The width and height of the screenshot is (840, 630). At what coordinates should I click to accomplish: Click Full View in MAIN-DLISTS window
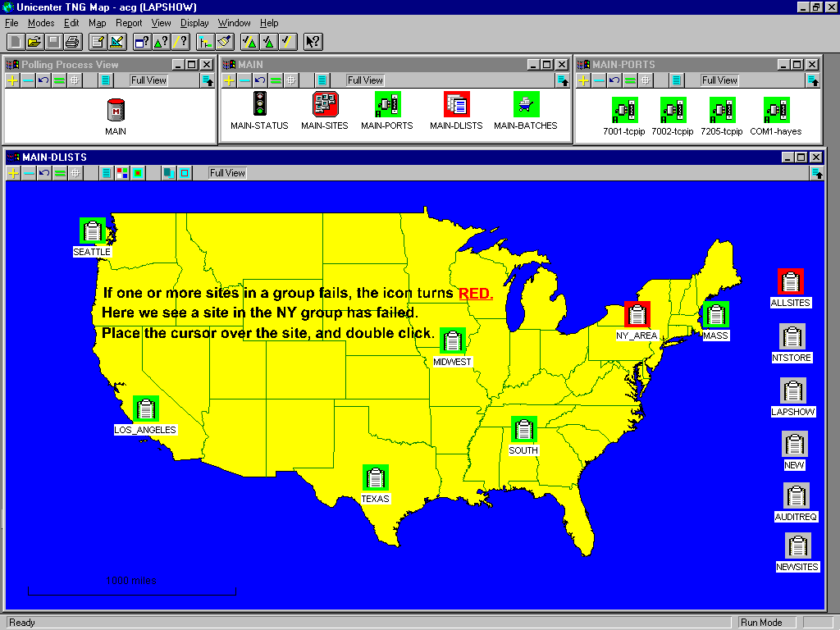pyautogui.click(x=227, y=173)
